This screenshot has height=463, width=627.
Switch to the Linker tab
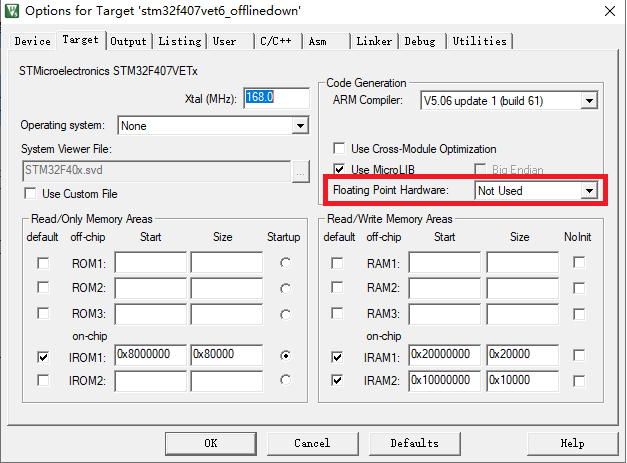point(373,41)
